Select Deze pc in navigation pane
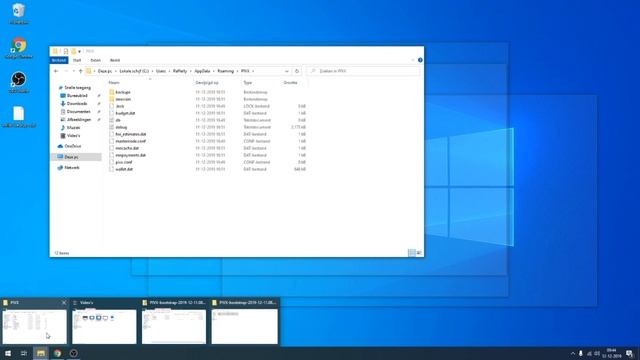640x360 pixels. click(x=71, y=157)
